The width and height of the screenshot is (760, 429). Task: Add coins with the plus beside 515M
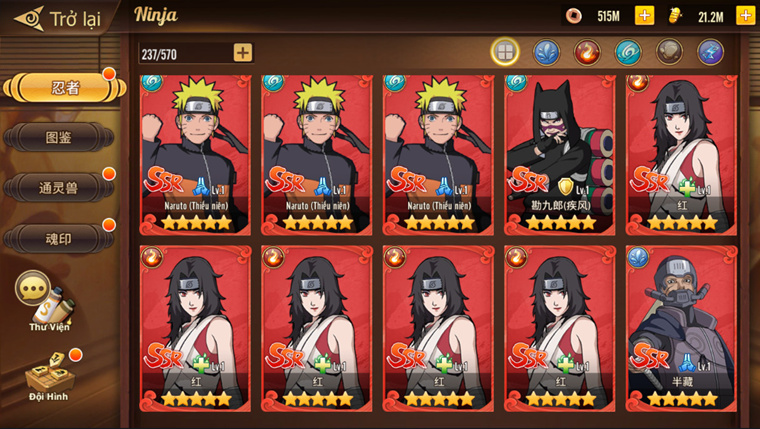point(644,16)
